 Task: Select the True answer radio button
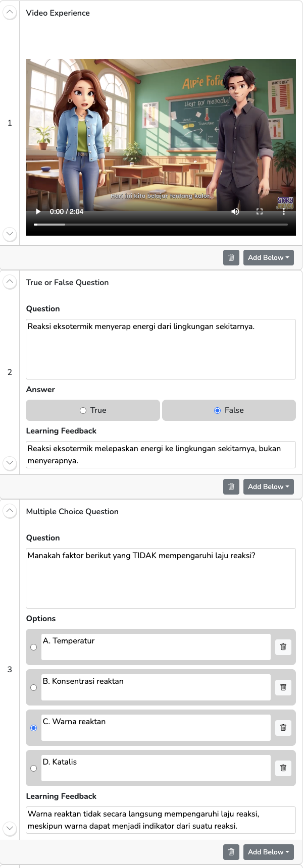pos(83,411)
